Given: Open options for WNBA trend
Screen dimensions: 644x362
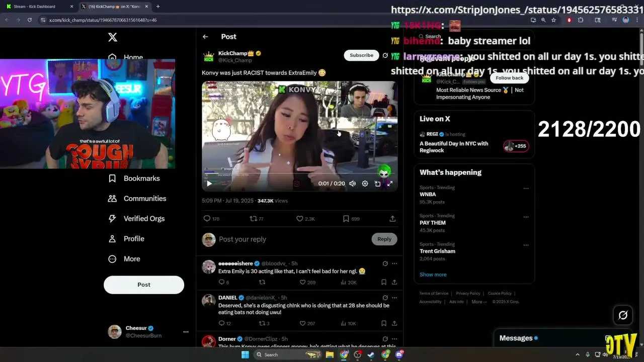Looking at the screenshot, I should [526, 189].
